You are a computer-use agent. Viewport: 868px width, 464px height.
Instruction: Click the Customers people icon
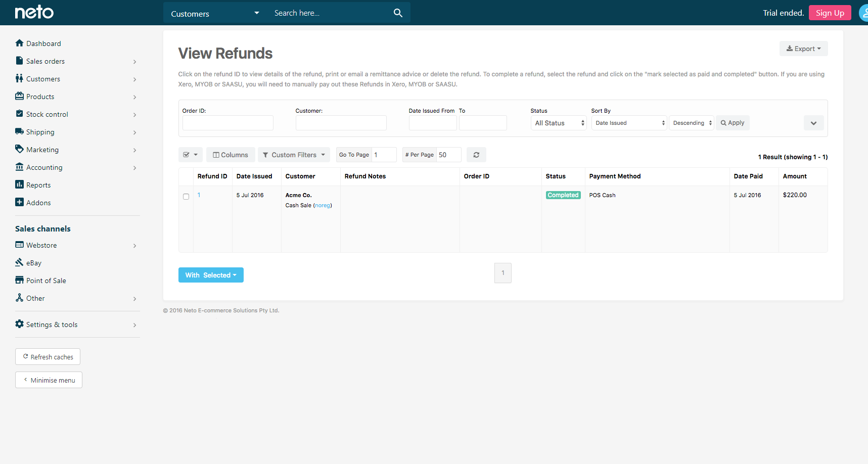click(x=19, y=78)
